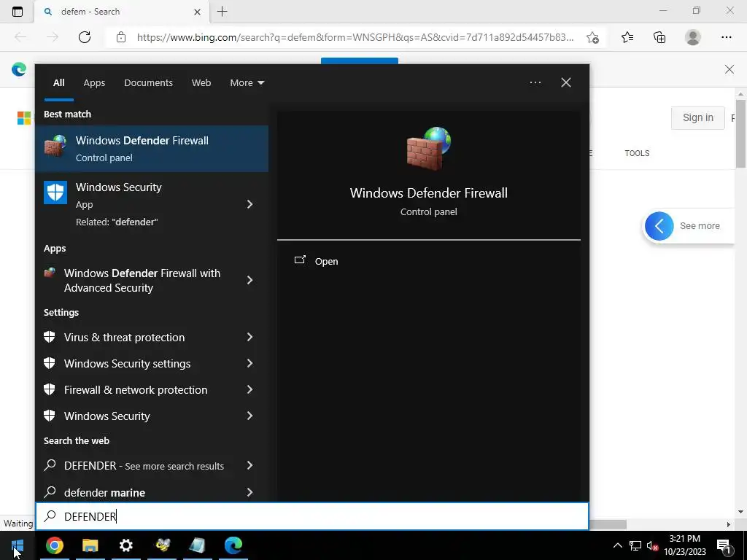The width and height of the screenshot is (747, 560).
Task: Click the muted volume tray icon
Action: 651,545
